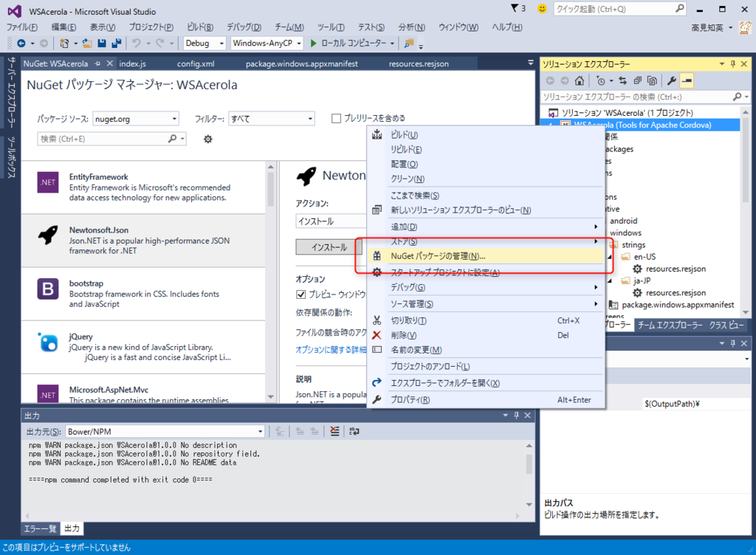Select package.windows.appxmanifest in Solution Explorer
The width and height of the screenshot is (756, 555).
678,305
